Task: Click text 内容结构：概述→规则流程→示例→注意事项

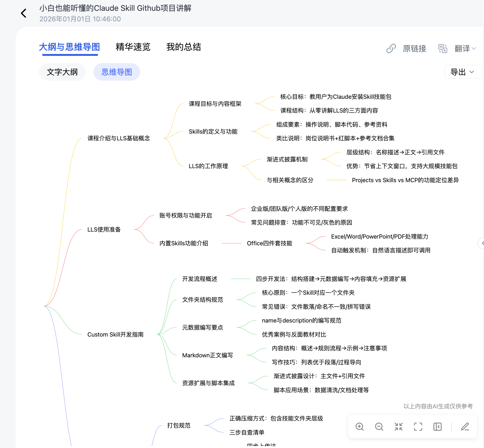Action: [329, 348]
